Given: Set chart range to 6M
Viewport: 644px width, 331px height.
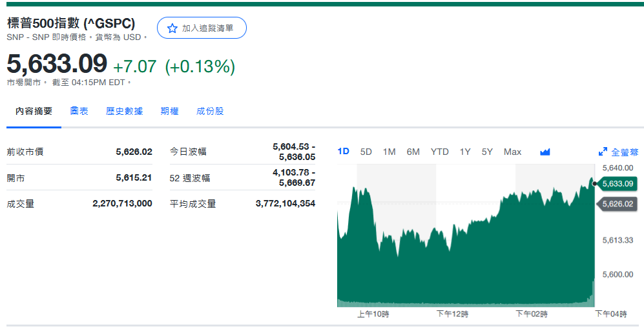Looking at the screenshot, I should point(413,152).
